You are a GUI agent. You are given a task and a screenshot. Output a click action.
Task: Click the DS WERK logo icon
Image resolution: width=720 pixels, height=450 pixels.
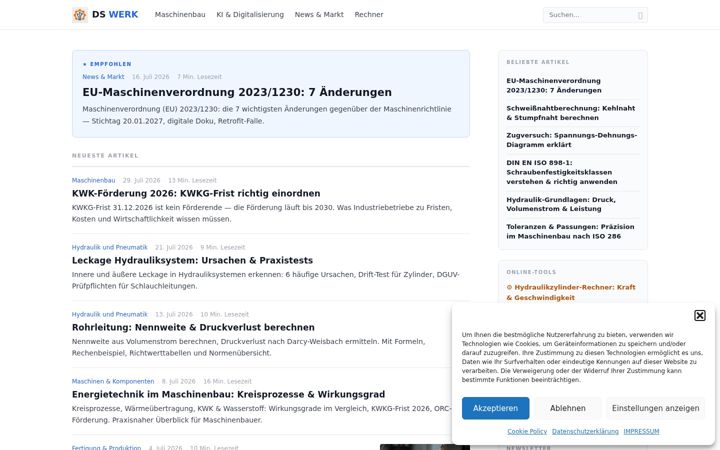coord(80,15)
